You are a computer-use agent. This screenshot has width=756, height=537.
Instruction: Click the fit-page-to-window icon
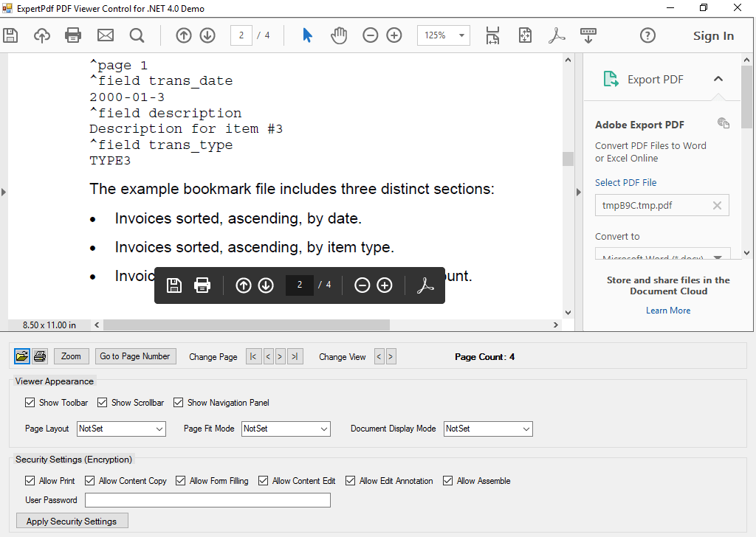click(525, 35)
